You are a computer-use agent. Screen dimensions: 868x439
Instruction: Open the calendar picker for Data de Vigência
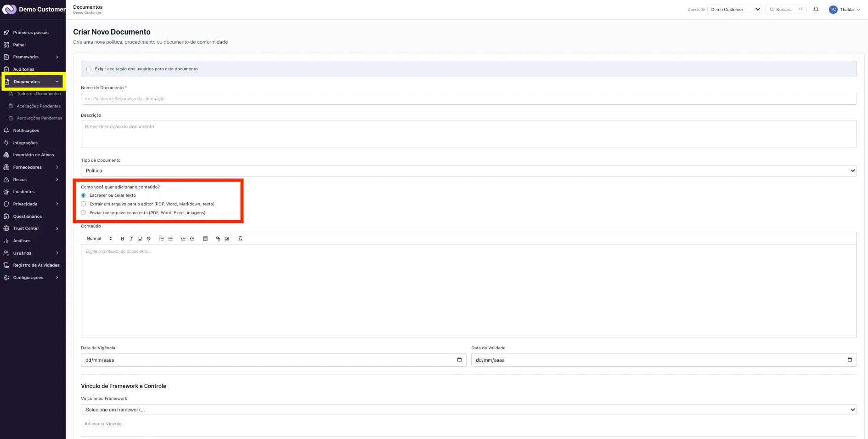tap(459, 360)
